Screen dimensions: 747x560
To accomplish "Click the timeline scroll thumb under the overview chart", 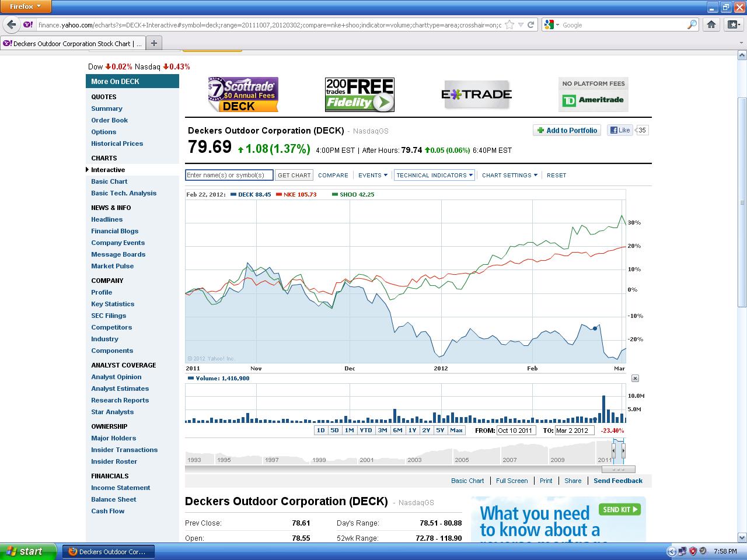I will coord(619,469).
